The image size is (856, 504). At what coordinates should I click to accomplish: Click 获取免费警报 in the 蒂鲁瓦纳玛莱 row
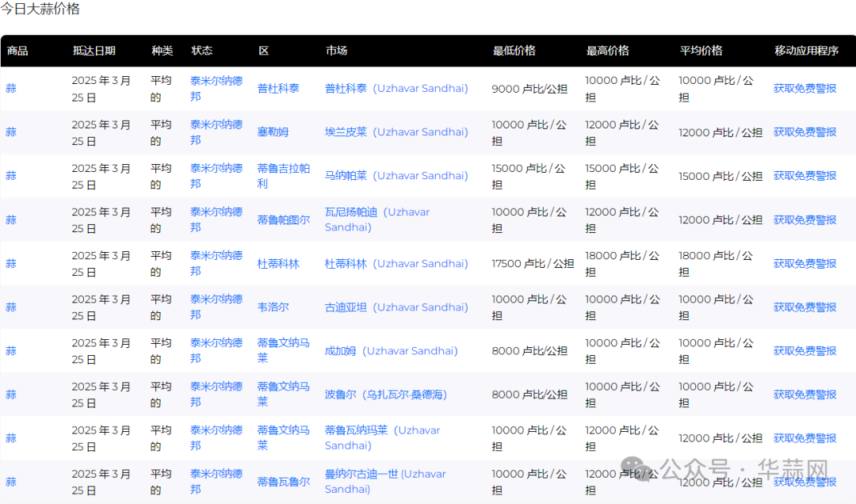(804, 438)
